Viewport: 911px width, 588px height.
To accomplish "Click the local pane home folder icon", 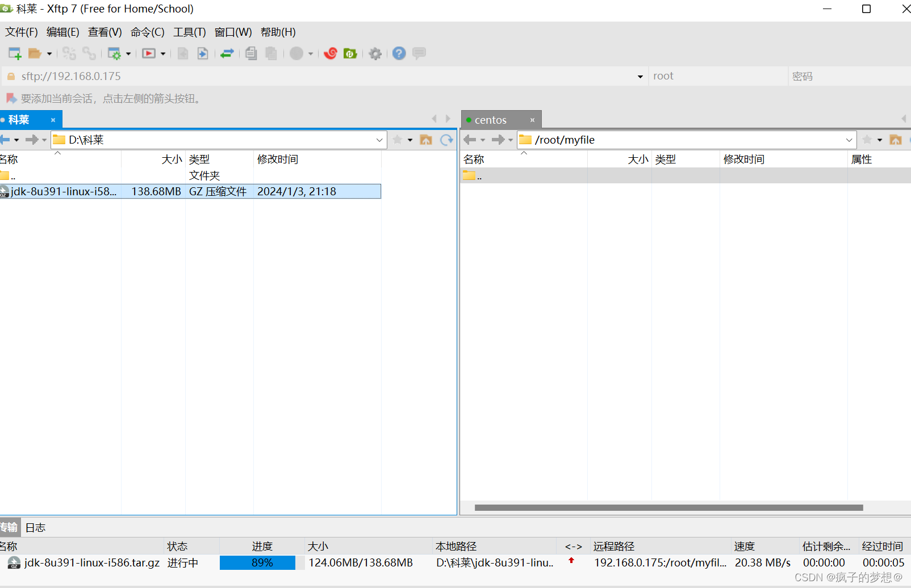I will pos(426,140).
